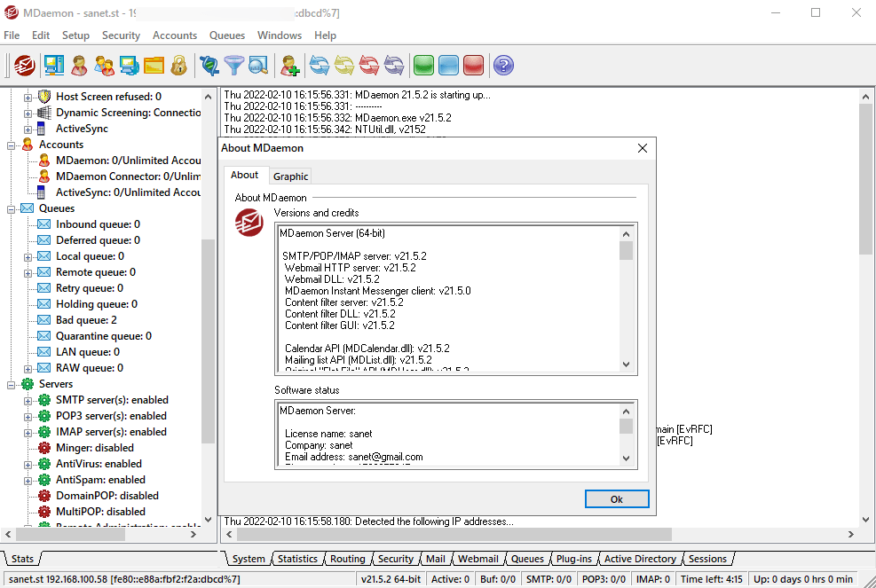This screenshot has height=588, width=876.
Task: Open the Security menu
Action: [x=121, y=35]
